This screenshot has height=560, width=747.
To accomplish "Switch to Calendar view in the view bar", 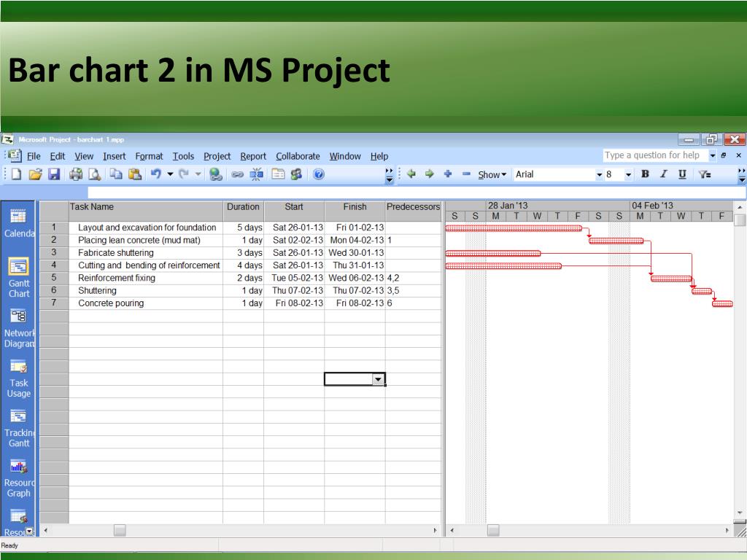I will pos(18,223).
